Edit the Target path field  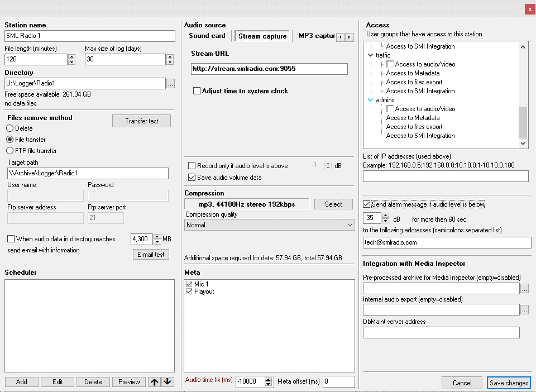(88, 173)
